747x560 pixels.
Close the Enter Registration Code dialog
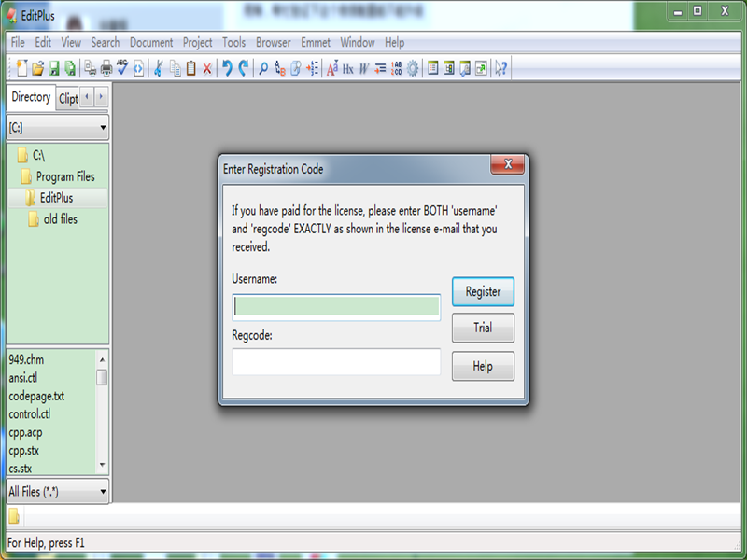pyautogui.click(x=508, y=164)
